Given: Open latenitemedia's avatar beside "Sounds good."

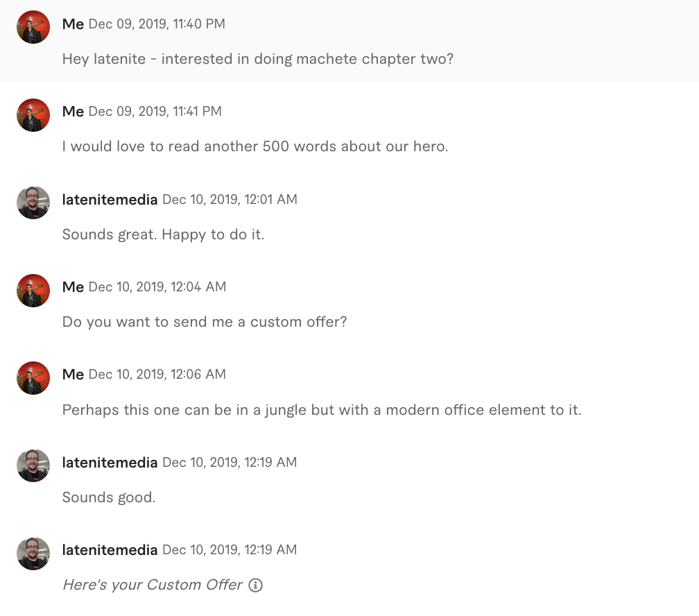Looking at the screenshot, I should pos(33,465).
